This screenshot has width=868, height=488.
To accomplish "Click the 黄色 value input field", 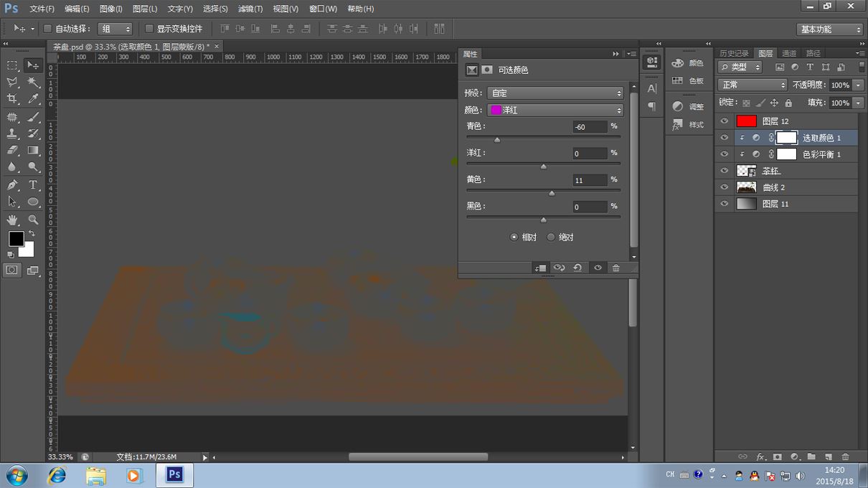I will (x=590, y=180).
